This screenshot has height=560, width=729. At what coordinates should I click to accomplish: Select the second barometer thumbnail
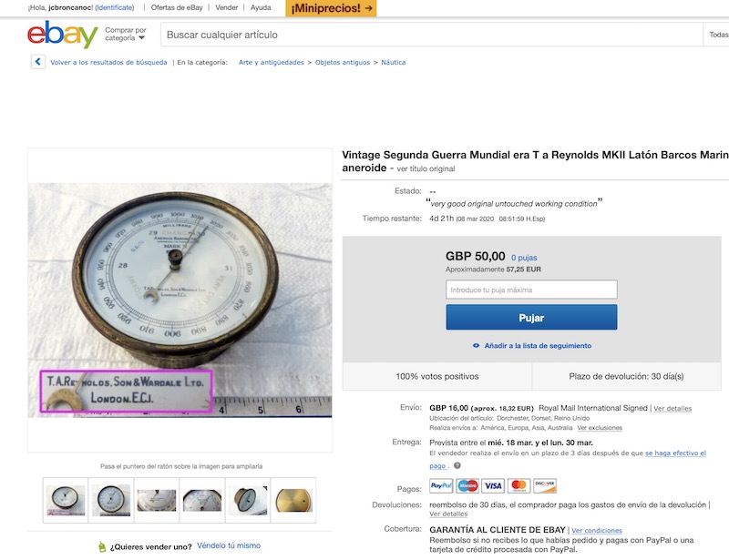pyautogui.click(x=111, y=500)
